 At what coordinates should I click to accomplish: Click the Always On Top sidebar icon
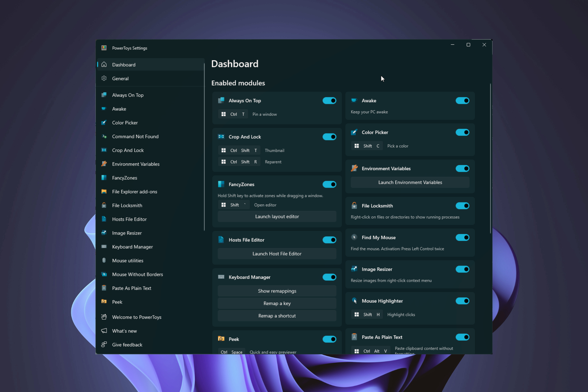pyautogui.click(x=104, y=95)
